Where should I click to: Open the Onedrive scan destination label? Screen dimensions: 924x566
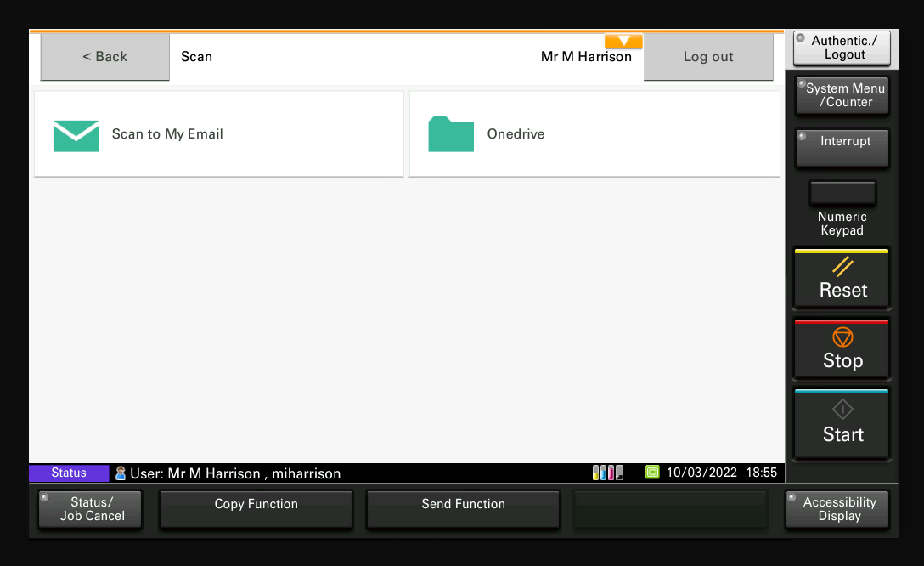point(516,133)
